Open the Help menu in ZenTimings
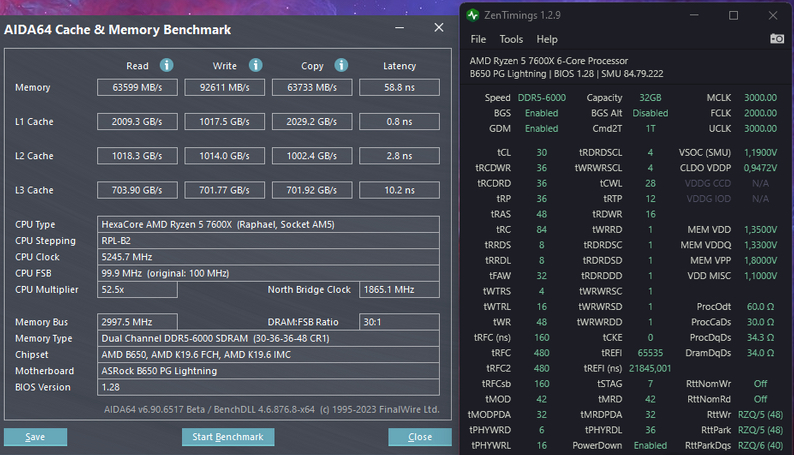The width and height of the screenshot is (794, 455). pos(547,39)
